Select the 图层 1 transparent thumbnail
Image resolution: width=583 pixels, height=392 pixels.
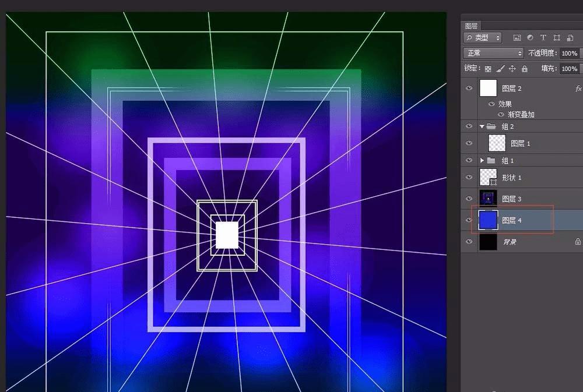[497, 143]
